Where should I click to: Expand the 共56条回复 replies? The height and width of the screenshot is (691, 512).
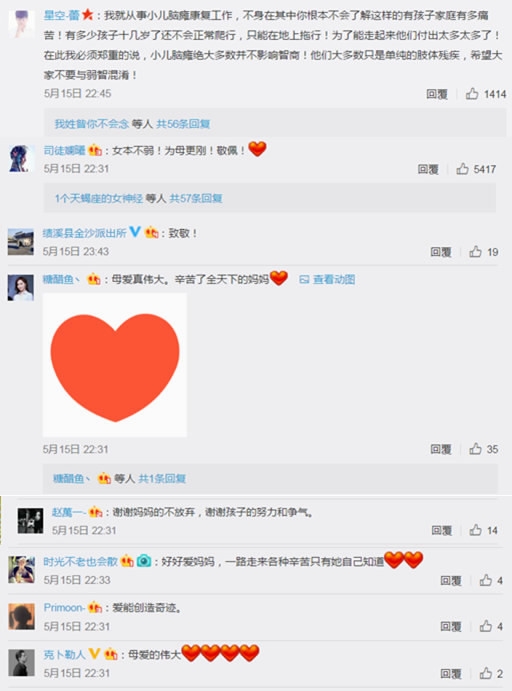pos(183,124)
